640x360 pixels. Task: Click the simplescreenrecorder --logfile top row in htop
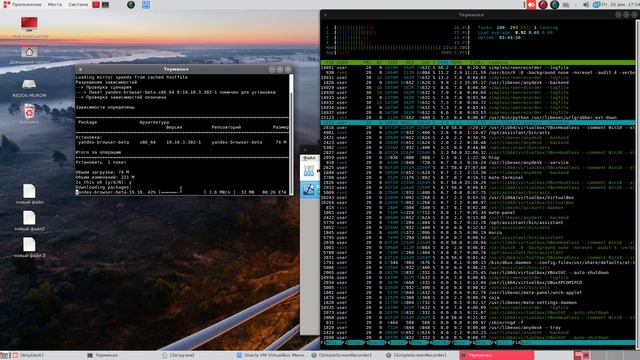tap(478, 67)
